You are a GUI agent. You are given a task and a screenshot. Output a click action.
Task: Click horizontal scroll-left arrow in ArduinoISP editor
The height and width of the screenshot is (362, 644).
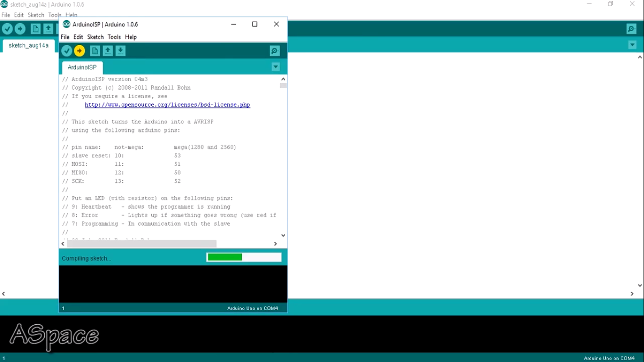coord(63,244)
